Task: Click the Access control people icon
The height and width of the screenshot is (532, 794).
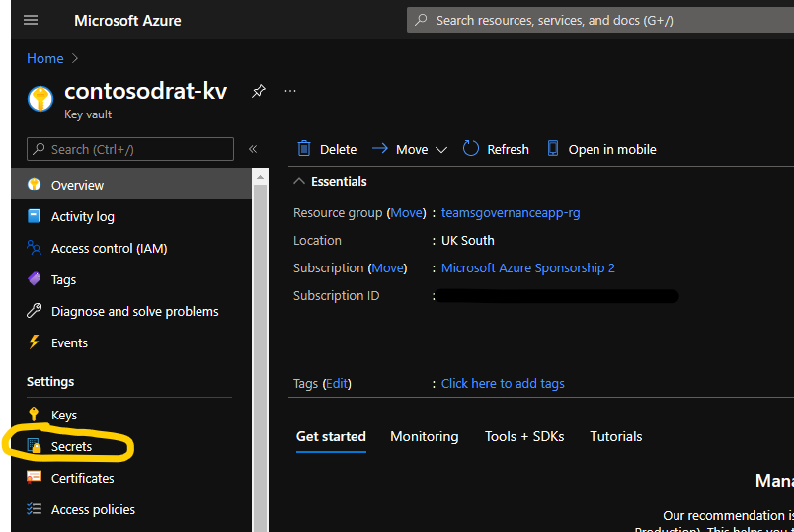Action: [34, 248]
